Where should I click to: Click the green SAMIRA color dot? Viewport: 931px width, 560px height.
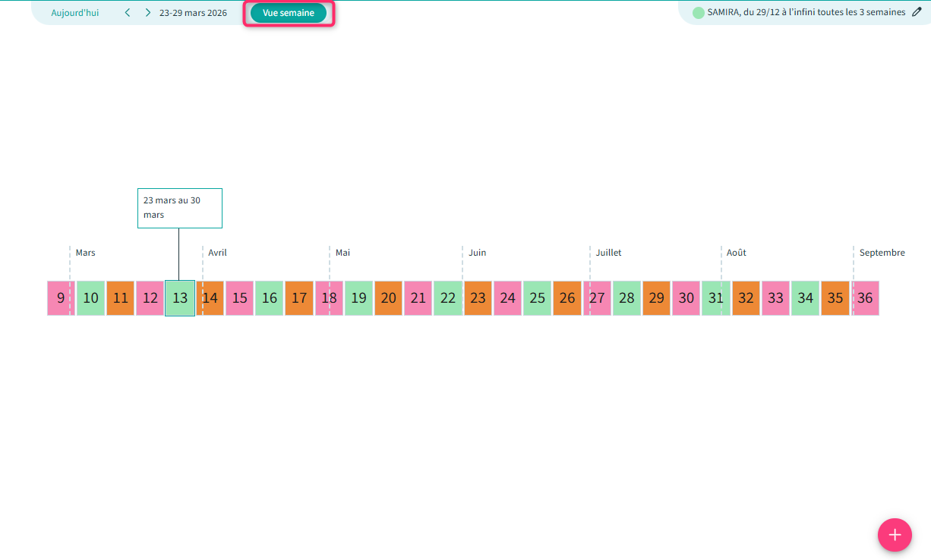coord(699,13)
